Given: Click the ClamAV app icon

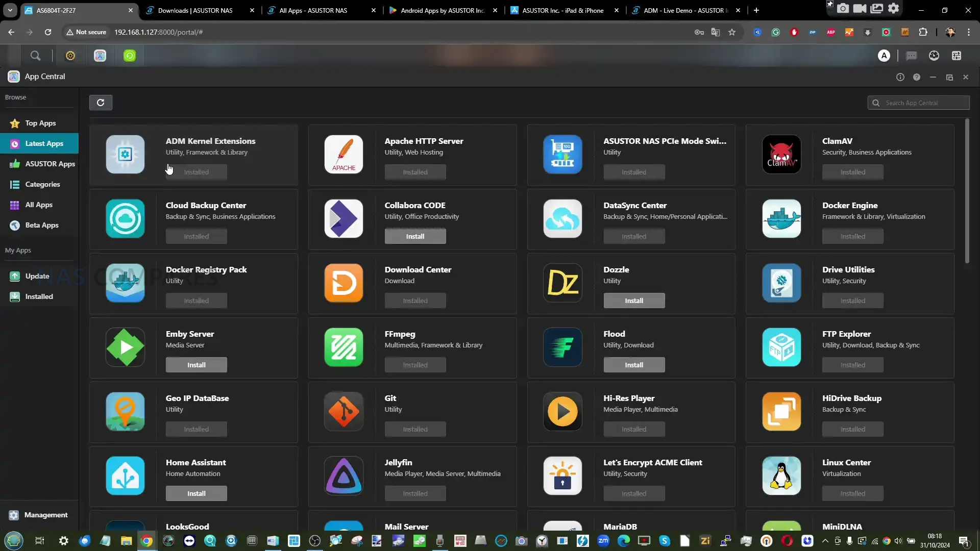Looking at the screenshot, I should (781, 155).
